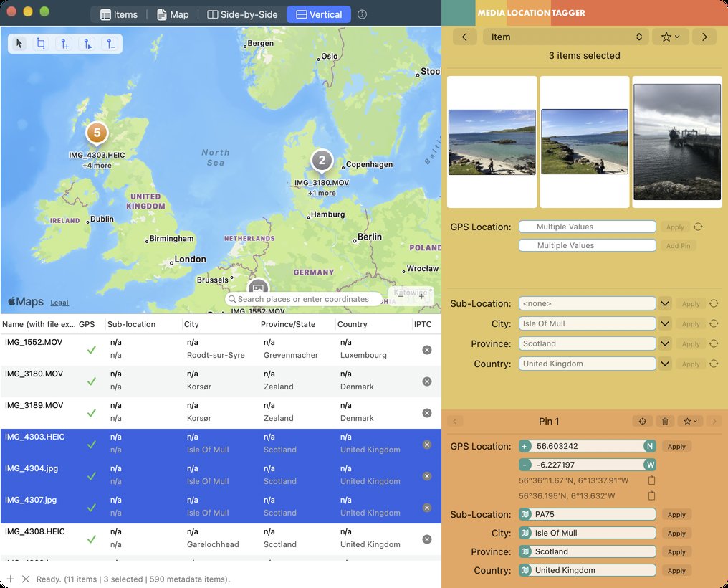Remove items with the X button

click(26, 579)
